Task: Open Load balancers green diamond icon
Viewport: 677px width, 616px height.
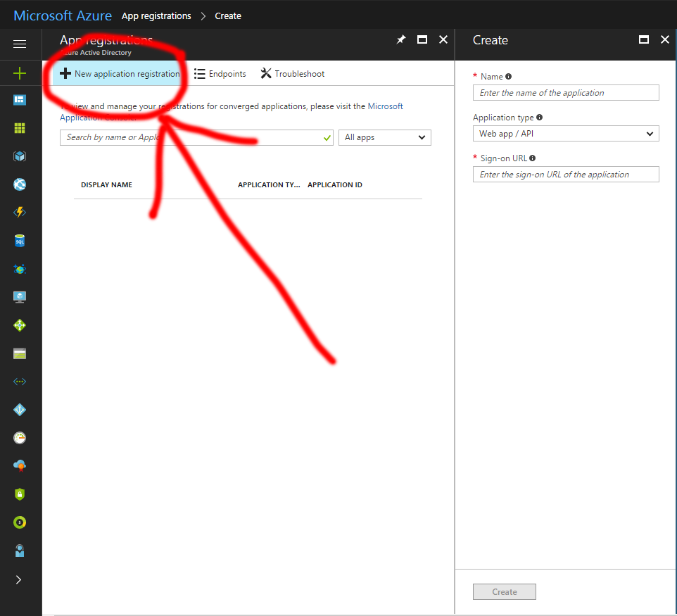Action: (x=20, y=325)
